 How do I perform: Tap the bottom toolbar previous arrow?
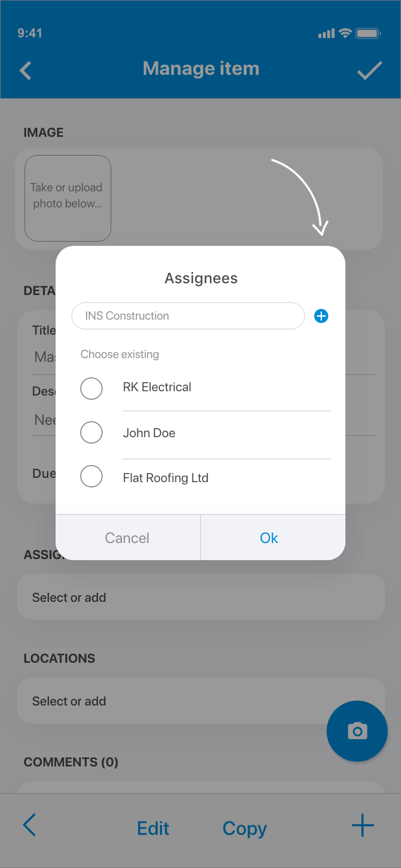pos(30,825)
